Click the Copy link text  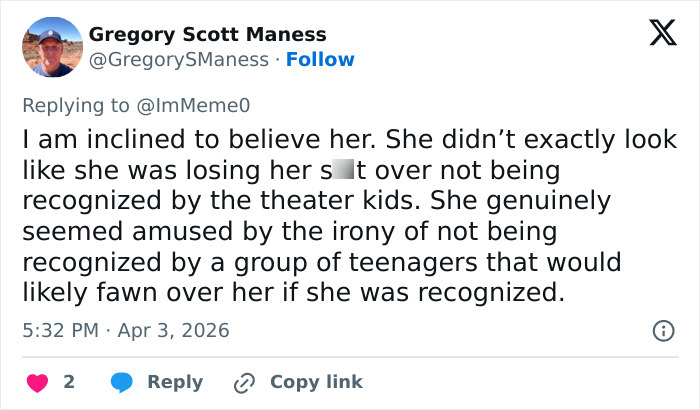click(316, 382)
